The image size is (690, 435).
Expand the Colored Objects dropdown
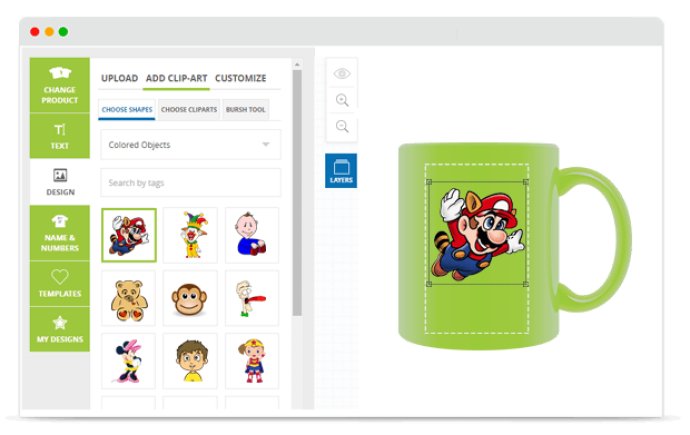pos(191,144)
